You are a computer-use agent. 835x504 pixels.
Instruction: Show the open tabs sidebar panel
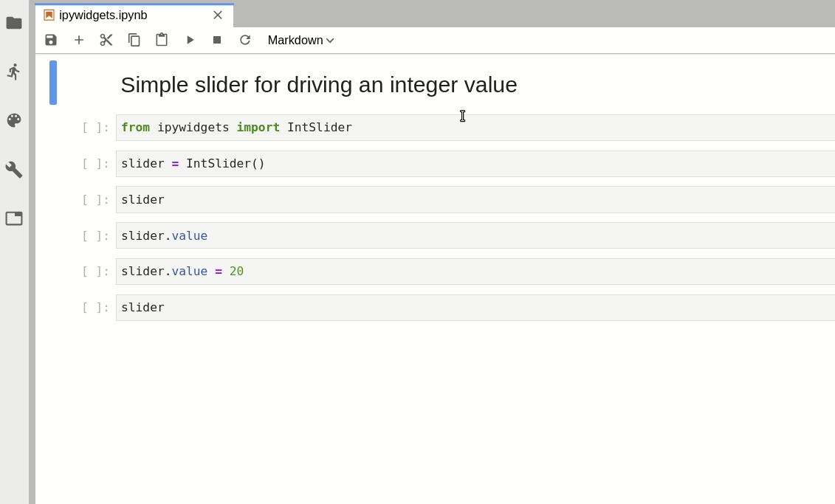tap(14, 218)
